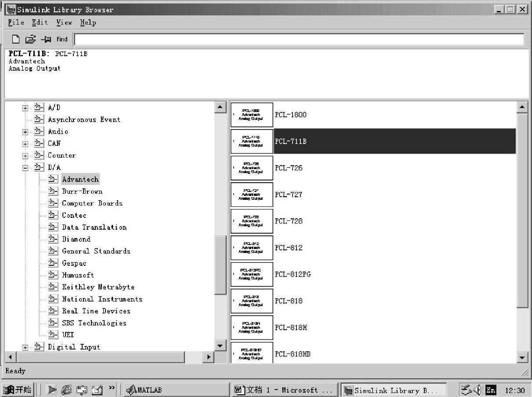Expand the A/D library node
This screenshot has height=397, width=532.
tap(25, 108)
